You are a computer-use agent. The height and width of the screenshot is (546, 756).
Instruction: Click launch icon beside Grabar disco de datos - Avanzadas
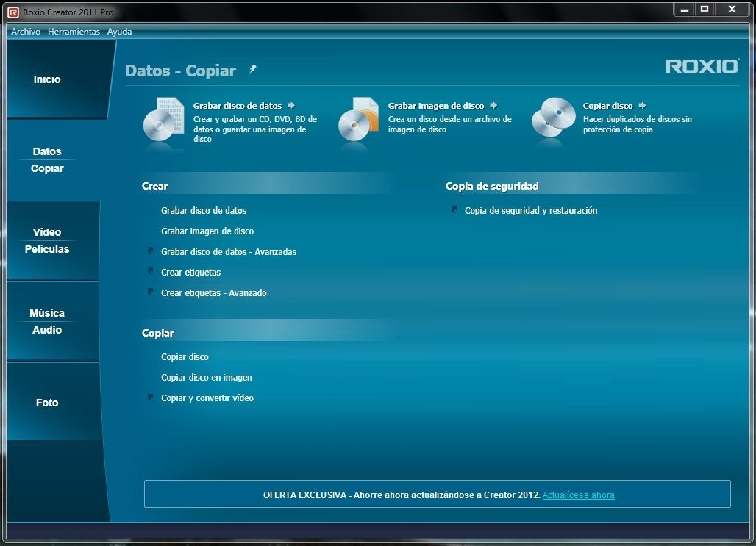[x=151, y=251]
